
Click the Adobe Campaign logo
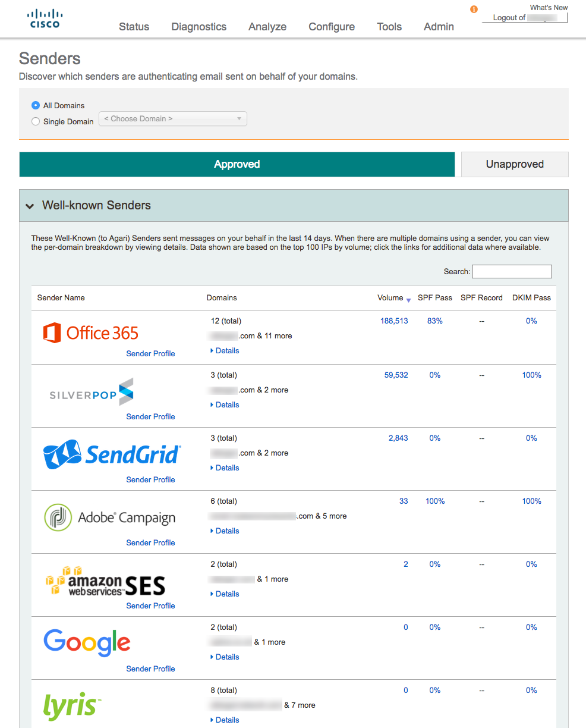(110, 517)
